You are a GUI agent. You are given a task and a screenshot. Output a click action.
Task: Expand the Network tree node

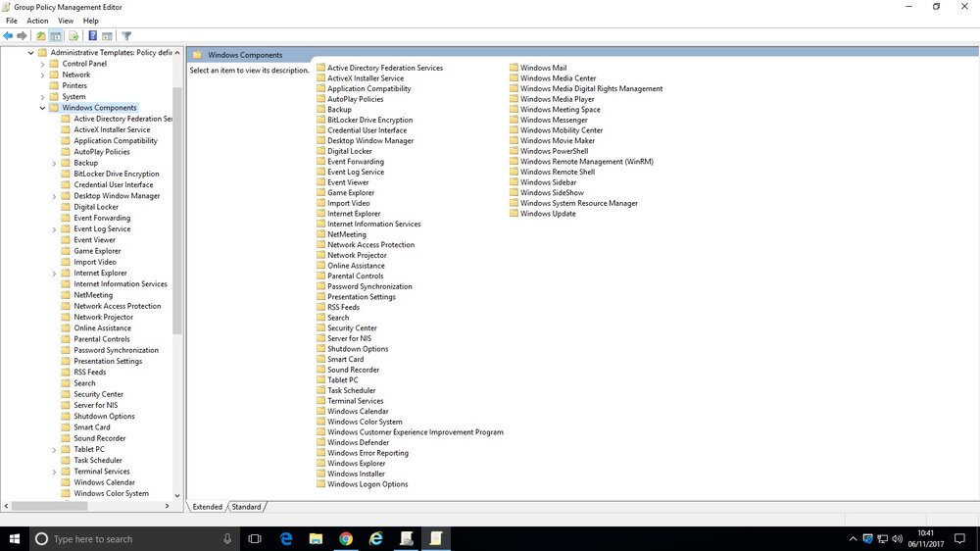click(x=42, y=75)
